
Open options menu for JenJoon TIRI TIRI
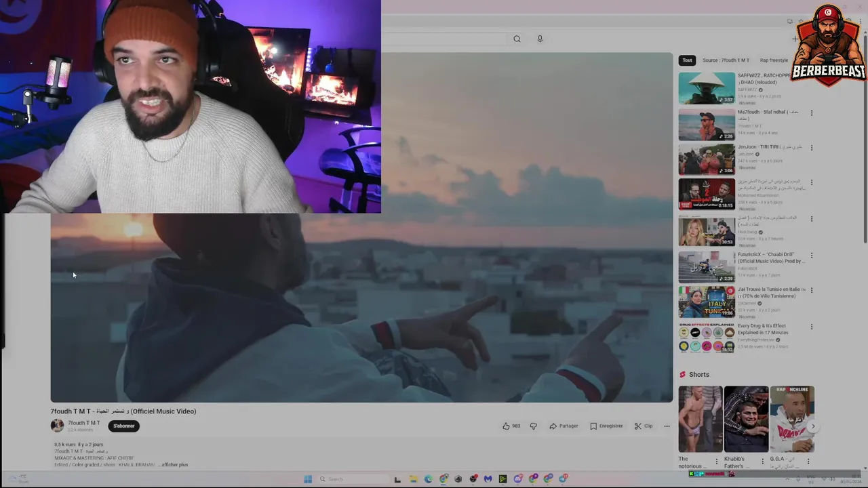click(811, 148)
